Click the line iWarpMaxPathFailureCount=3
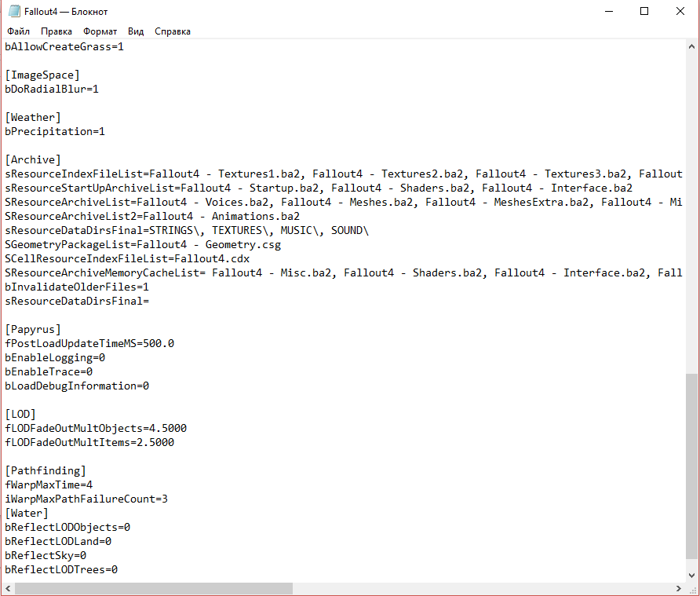 pos(86,499)
